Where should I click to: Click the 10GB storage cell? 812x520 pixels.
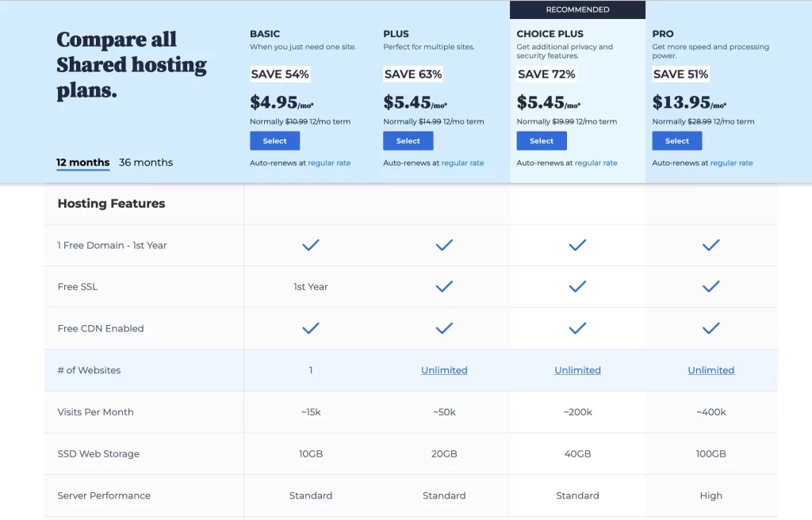click(x=311, y=453)
